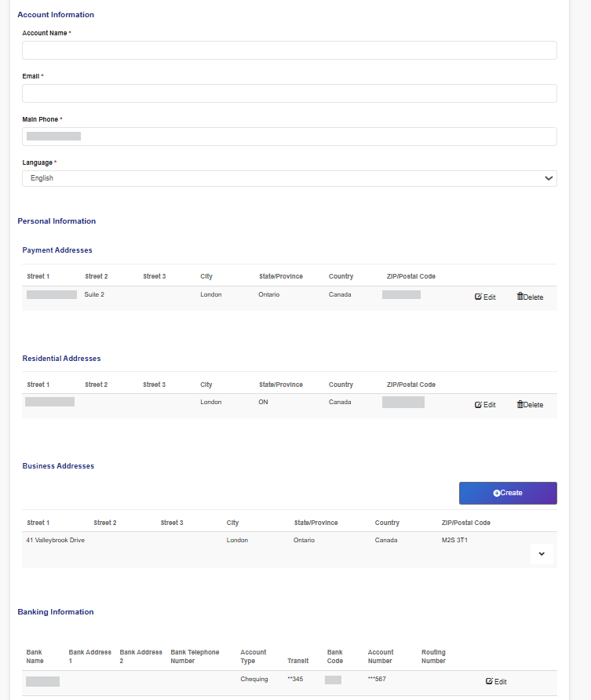The height and width of the screenshot is (700, 591).
Task: Create a new business address
Action: pos(508,493)
